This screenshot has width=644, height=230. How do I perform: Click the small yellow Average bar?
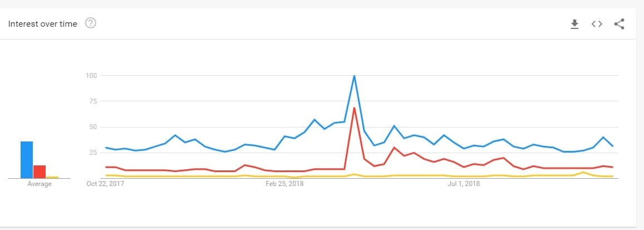coord(52,177)
